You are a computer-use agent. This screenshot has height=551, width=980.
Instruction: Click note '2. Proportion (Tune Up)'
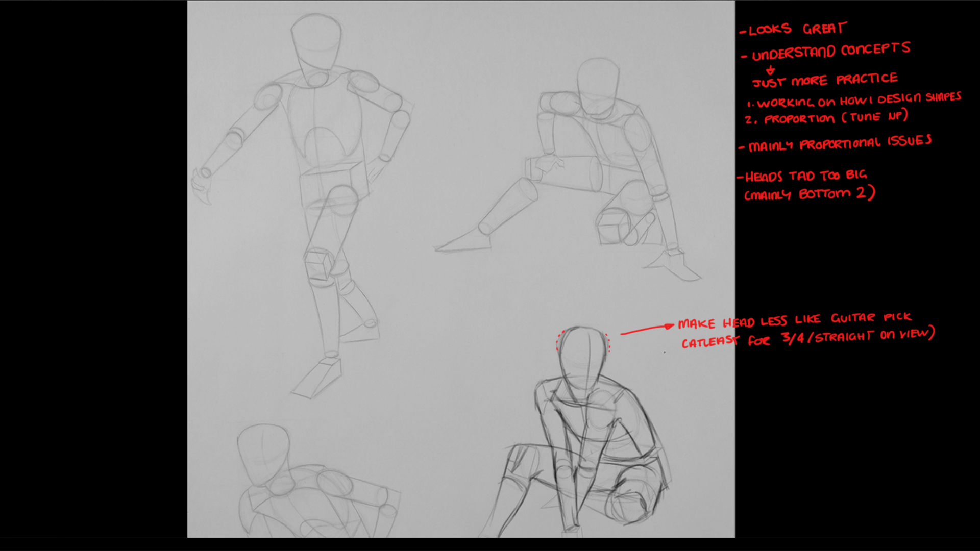(826, 118)
